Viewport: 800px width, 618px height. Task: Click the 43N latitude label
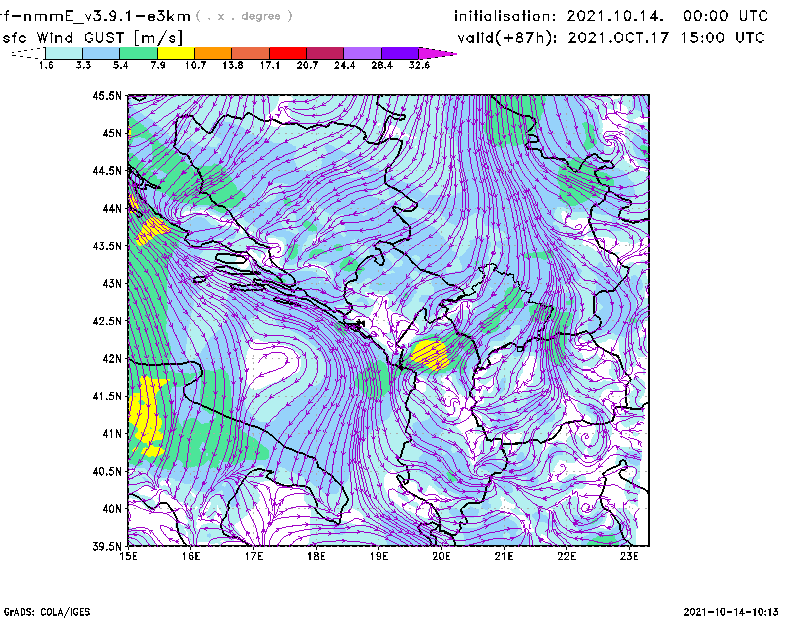pos(112,283)
